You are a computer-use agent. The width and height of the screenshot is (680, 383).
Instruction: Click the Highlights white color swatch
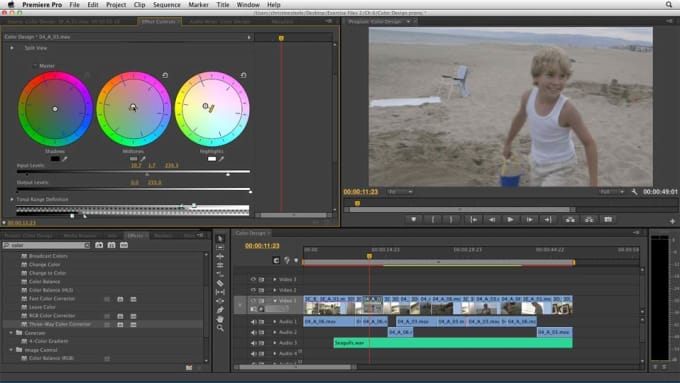click(x=212, y=159)
